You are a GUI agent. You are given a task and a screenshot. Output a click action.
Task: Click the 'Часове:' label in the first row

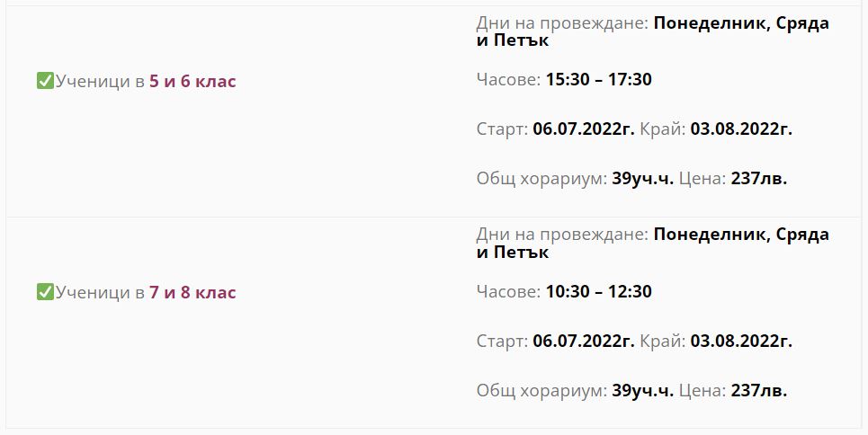coord(509,80)
